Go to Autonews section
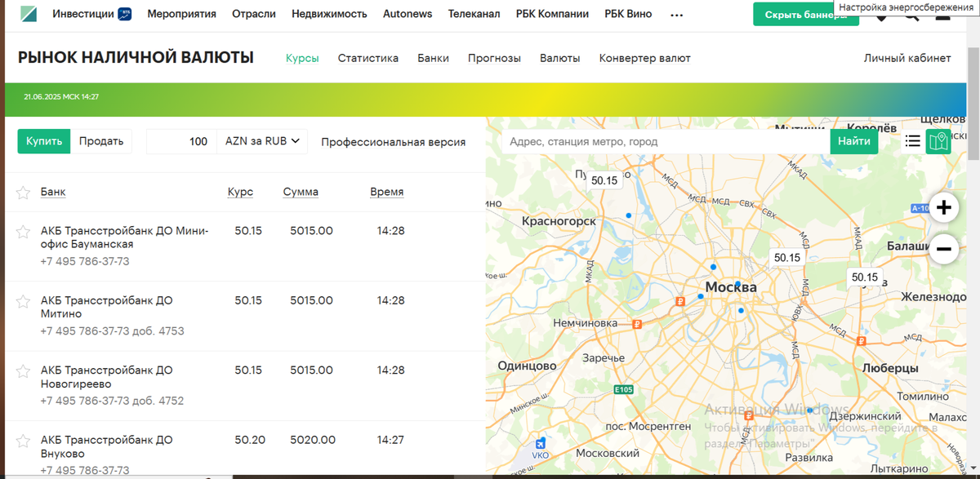The width and height of the screenshot is (980, 479). click(x=408, y=14)
